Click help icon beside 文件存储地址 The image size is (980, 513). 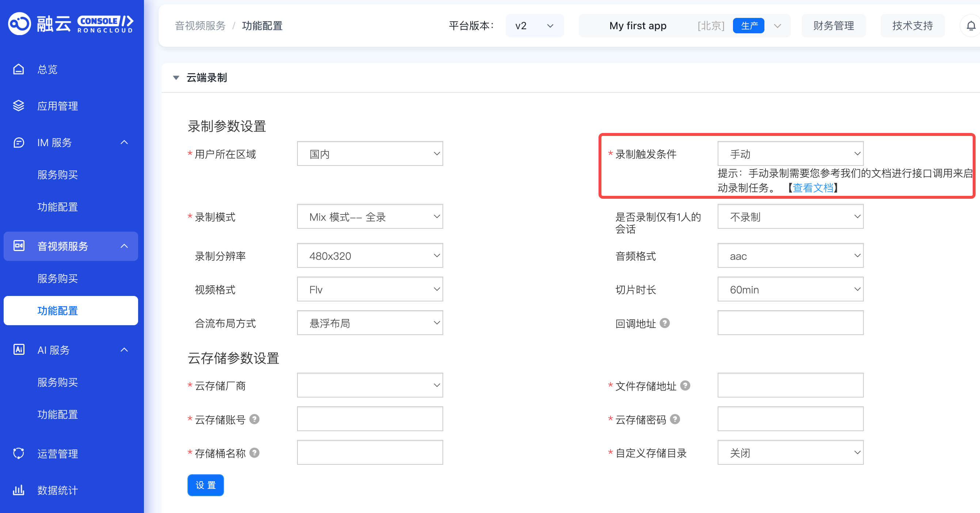click(685, 385)
